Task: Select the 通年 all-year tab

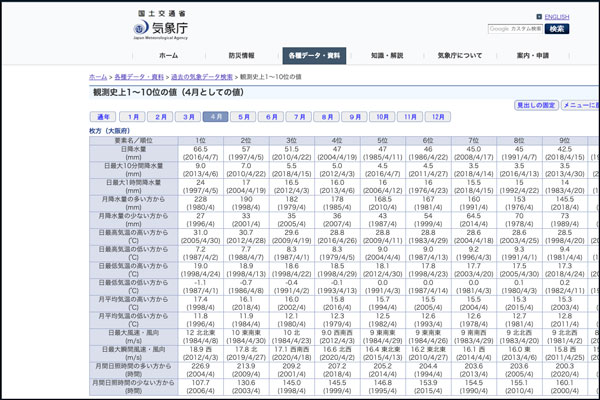Action: pos(105,117)
